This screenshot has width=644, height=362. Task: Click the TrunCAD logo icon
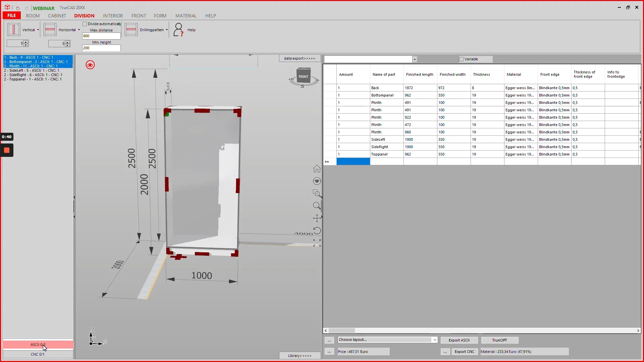(x=7, y=7)
